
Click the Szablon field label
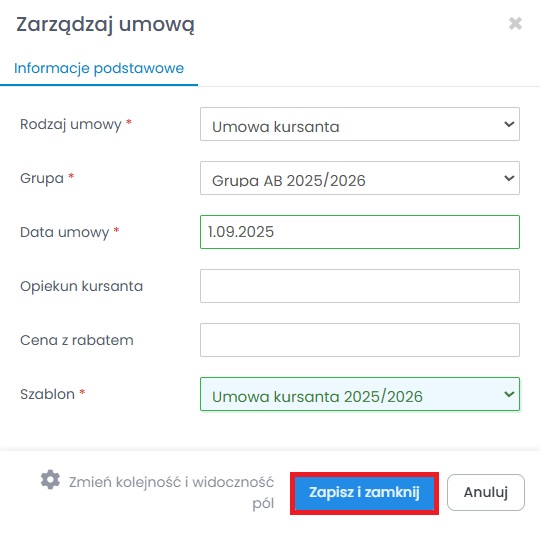coord(47,394)
